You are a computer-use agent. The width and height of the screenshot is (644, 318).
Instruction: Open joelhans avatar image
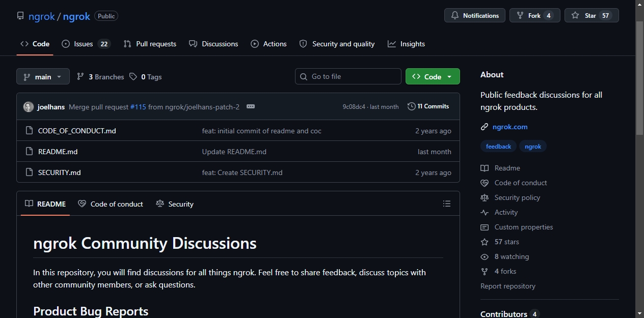tap(29, 107)
